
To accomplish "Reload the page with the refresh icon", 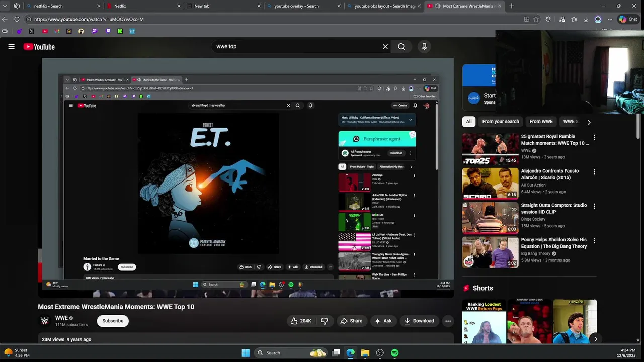I will point(17,19).
